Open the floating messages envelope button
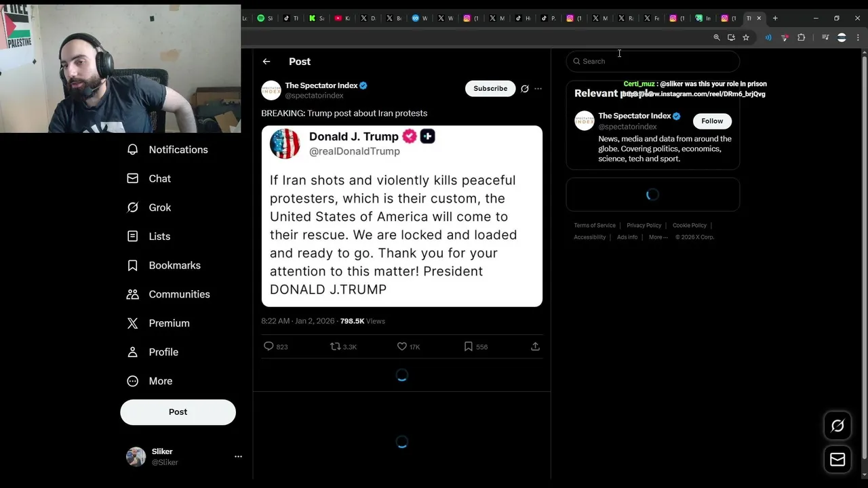This screenshot has width=868, height=488. [837, 460]
